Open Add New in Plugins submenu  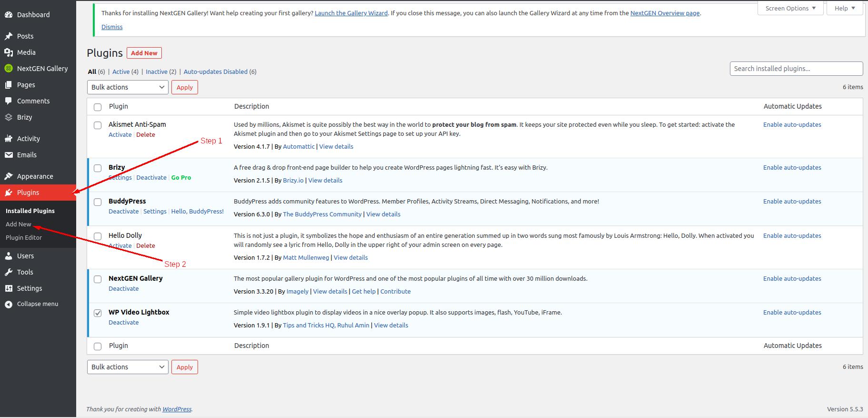click(x=19, y=224)
